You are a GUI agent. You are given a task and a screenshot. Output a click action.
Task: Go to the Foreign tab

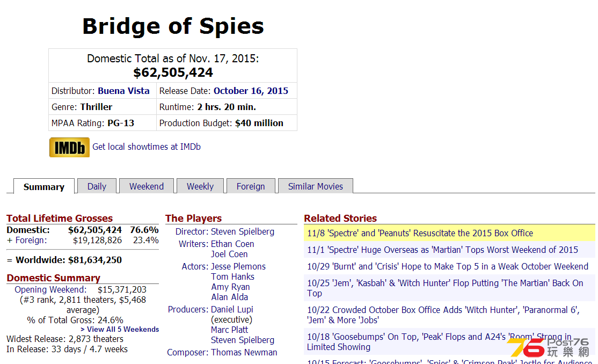coord(251,186)
